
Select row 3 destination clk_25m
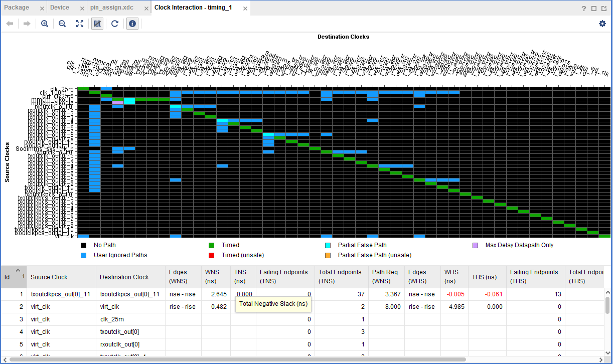tap(111, 319)
